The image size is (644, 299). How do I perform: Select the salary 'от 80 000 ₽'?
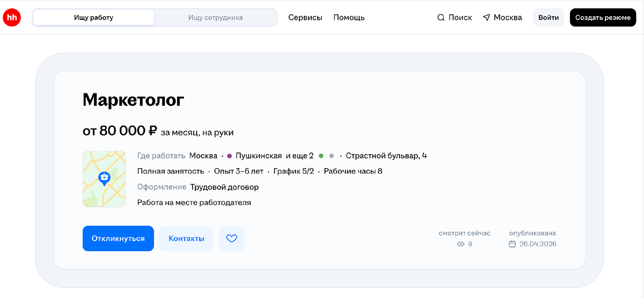120,130
